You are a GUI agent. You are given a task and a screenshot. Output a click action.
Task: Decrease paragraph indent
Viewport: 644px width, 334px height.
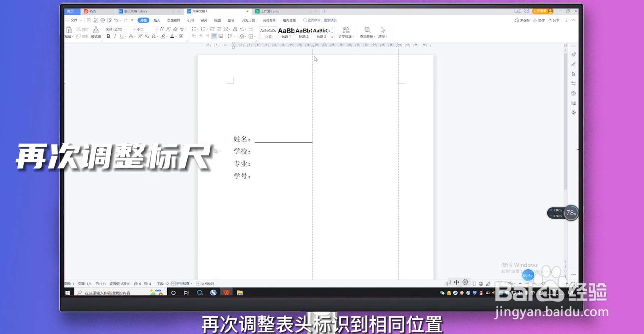pos(212,29)
